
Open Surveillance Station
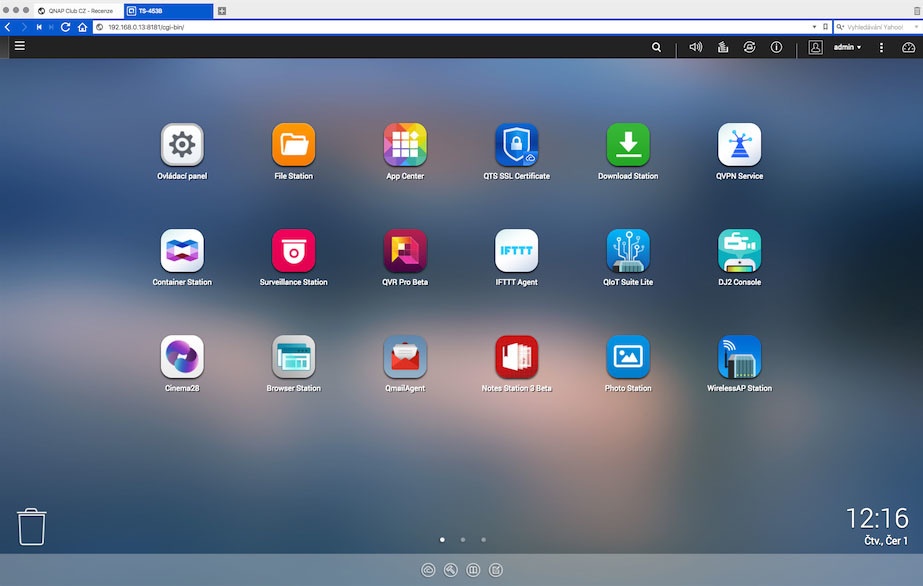click(293, 251)
